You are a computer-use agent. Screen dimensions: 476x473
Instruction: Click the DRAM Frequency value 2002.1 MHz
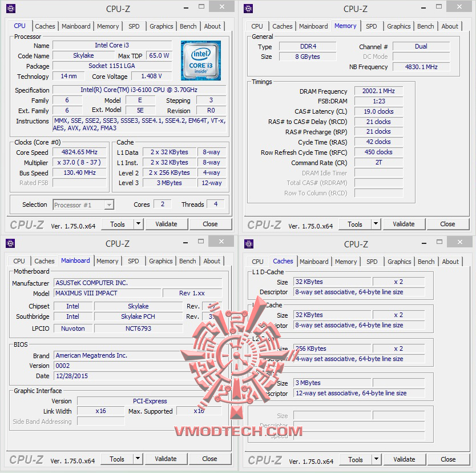(378, 91)
